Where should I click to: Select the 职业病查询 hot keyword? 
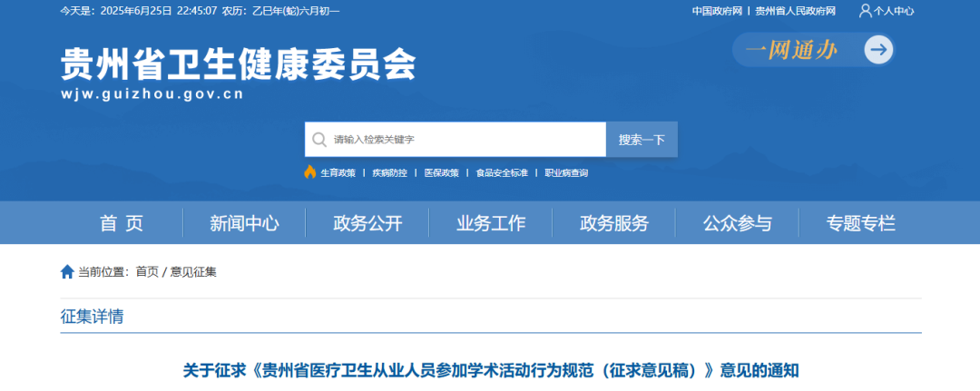pyautogui.click(x=566, y=173)
